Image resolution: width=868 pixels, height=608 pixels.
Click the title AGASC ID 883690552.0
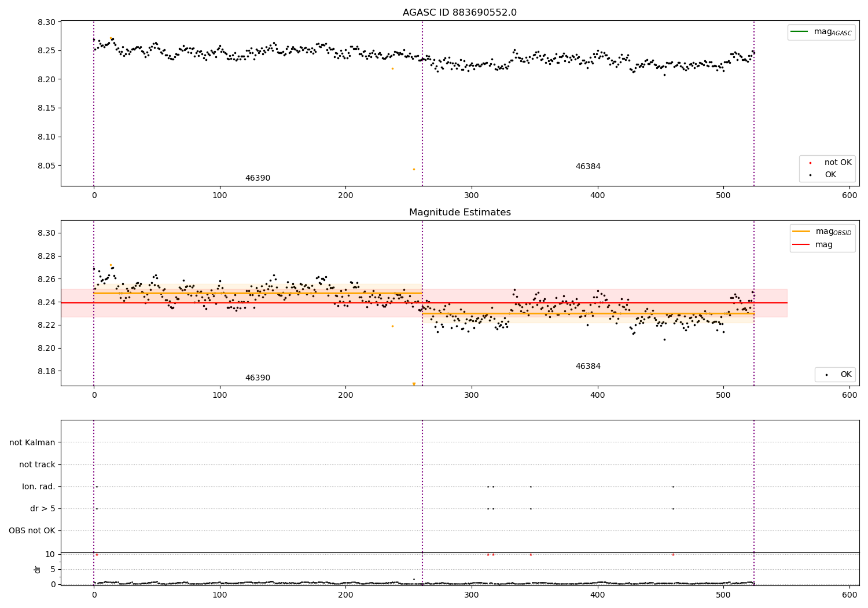click(459, 13)
